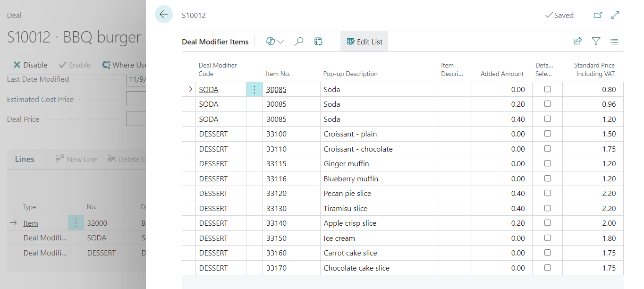Viewport: 644px width, 289px height.
Task: Check default selection for Tiramisu slice
Action: click(x=547, y=208)
